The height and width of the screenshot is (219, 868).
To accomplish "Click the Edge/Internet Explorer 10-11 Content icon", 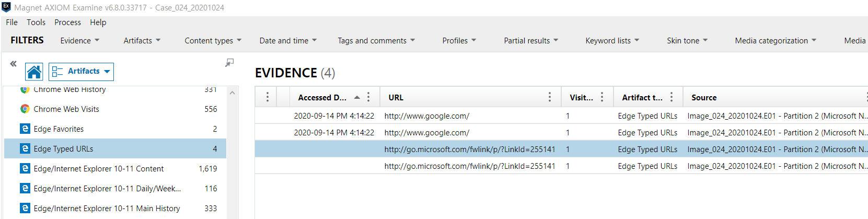I will [x=25, y=168].
